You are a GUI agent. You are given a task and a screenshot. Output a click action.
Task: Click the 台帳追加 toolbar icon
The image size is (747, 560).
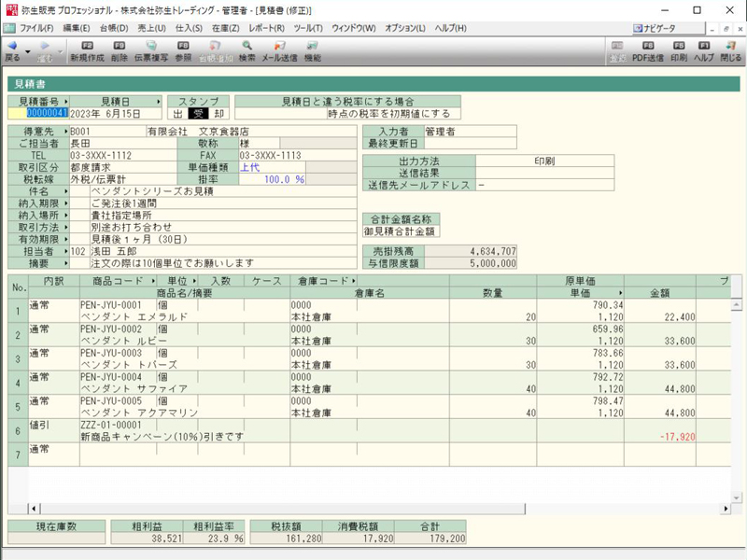click(x=216, y=51)
